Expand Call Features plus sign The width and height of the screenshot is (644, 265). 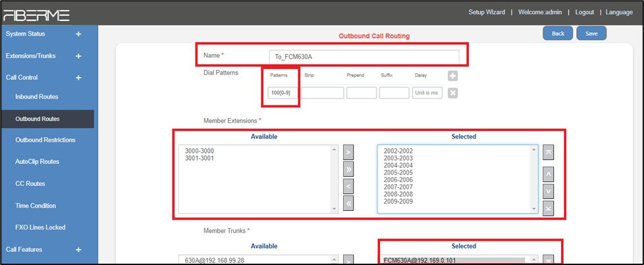(x=78, y=249)
